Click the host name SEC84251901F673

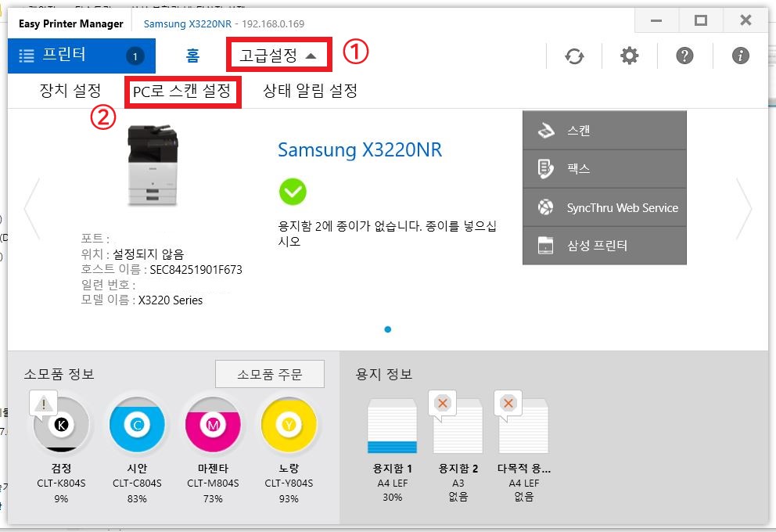[x=196, y=270]
